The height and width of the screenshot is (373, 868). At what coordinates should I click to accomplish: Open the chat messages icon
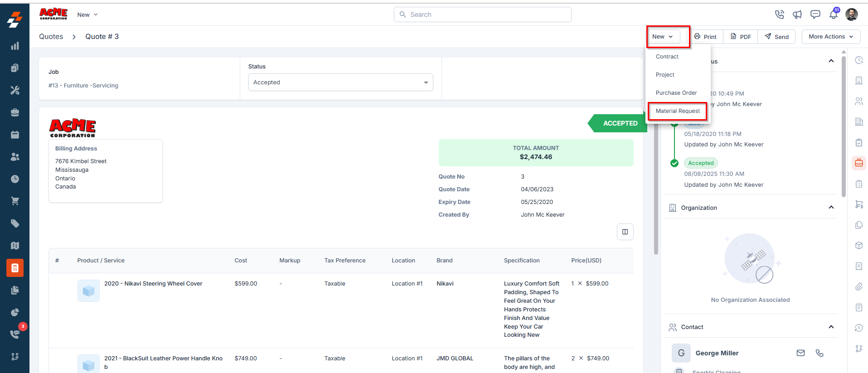(815, 15)
